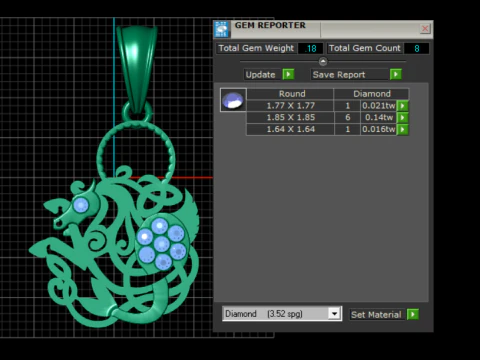Click the Gem Reporter logo icon
This screenshot has width=480, height=360.
coord(222,29)
